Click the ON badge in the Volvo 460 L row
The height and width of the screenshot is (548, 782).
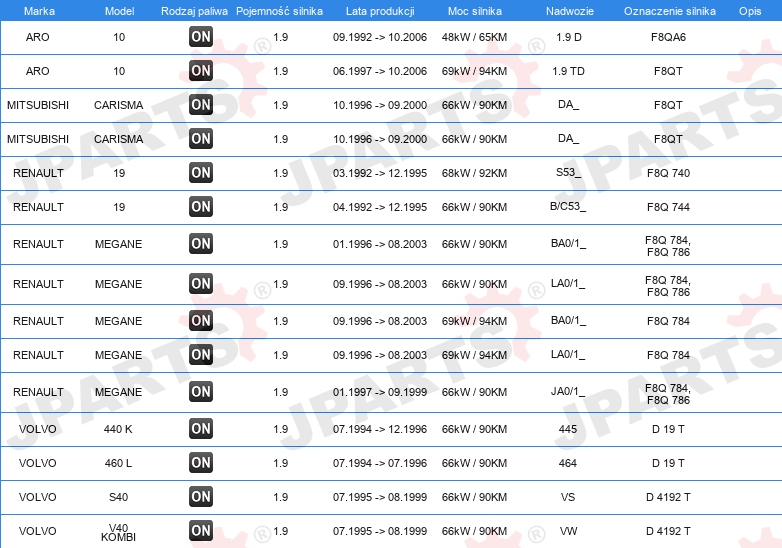[x=201, y=462]
